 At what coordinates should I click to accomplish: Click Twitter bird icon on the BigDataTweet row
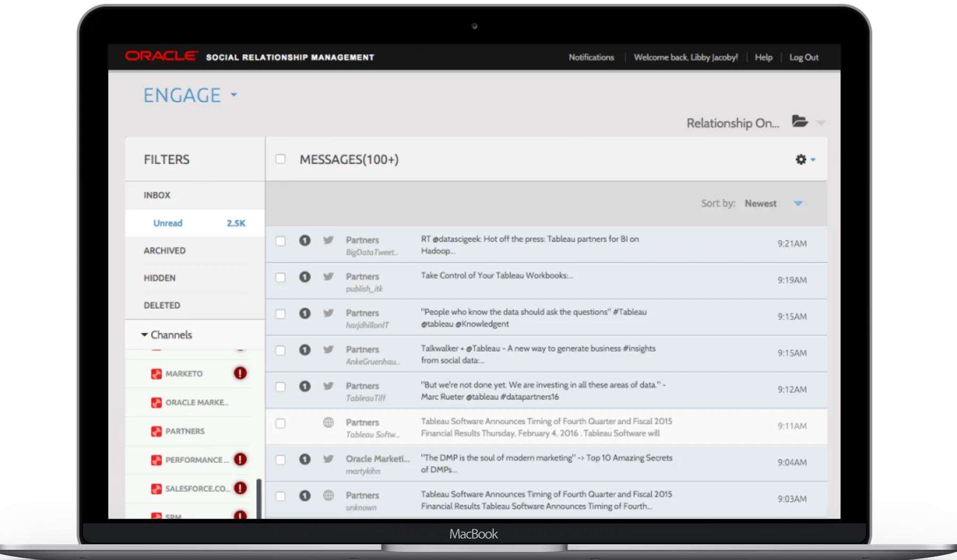click(x=329, y=240)
